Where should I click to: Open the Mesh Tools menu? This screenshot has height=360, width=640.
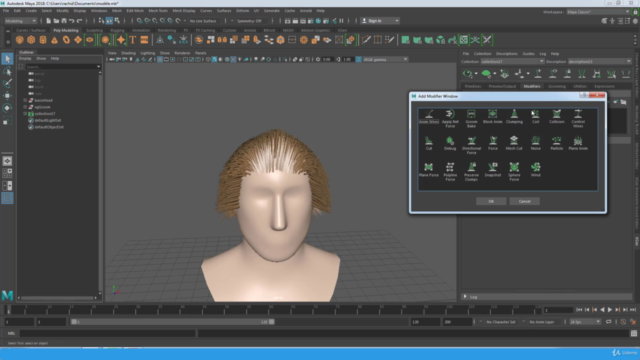pos(158,11)
